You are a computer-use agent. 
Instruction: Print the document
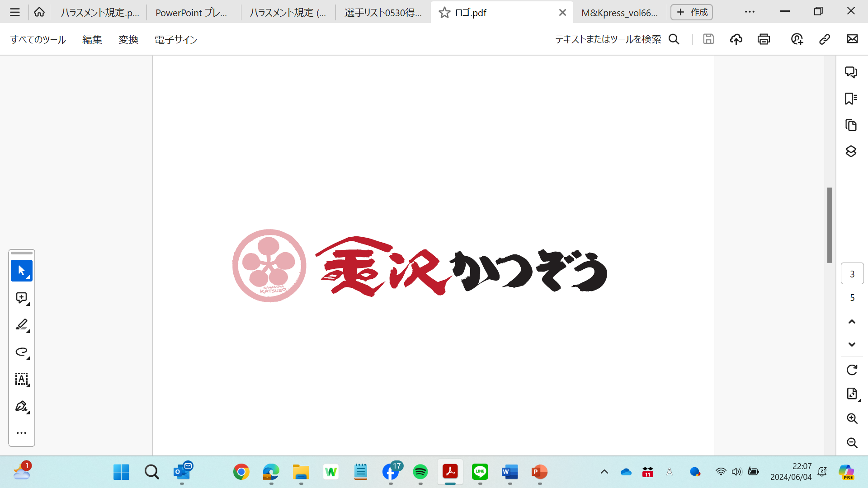[x=764, y=39]
